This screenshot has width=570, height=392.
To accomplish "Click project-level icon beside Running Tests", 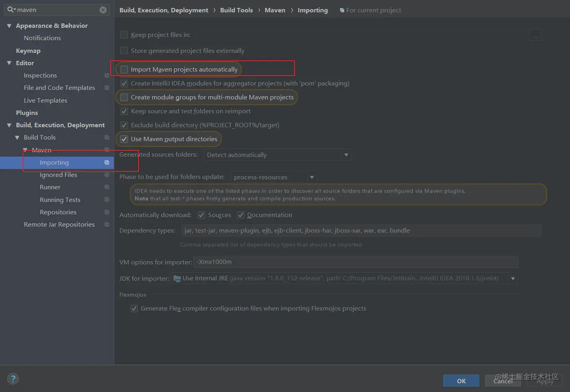I will point(107,200).
